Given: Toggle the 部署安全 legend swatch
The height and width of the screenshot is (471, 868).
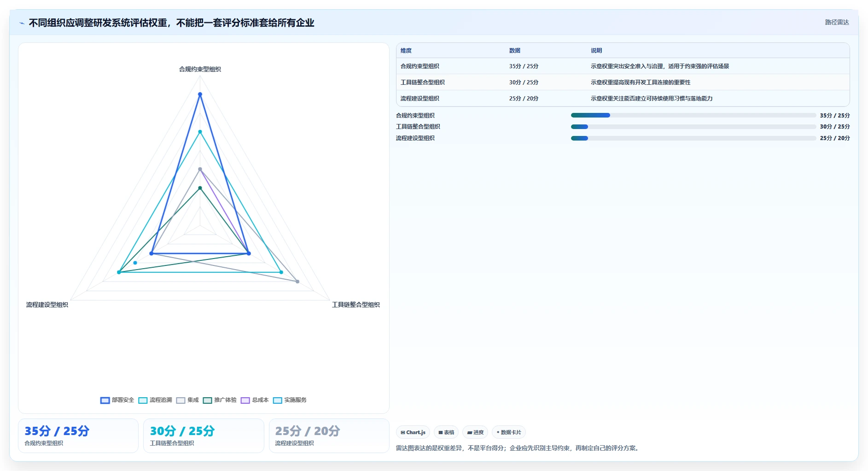Looking at the screenshot, I should tap(105, 400).
